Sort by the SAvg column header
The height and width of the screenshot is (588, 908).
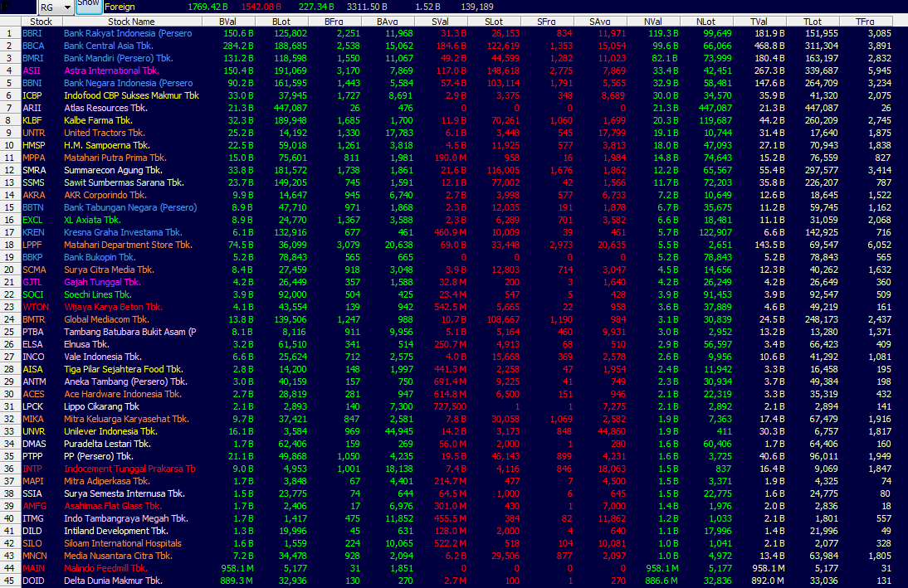click(x=600, y=22)
